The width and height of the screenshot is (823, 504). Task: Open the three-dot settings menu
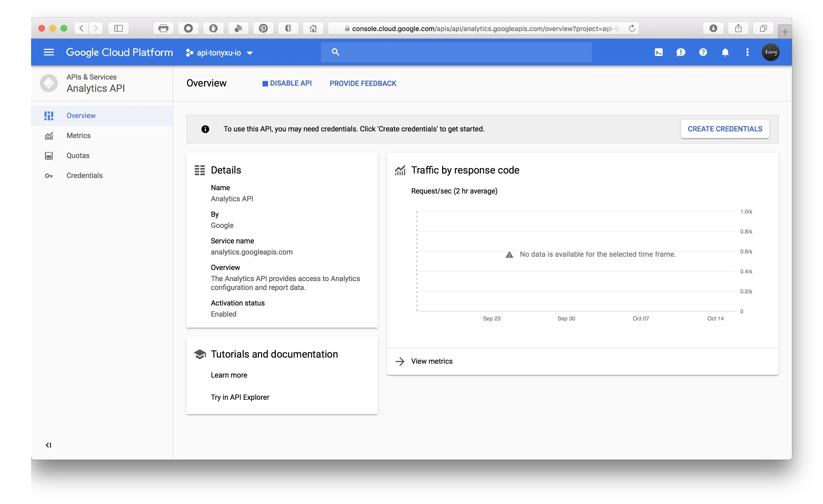747,52
